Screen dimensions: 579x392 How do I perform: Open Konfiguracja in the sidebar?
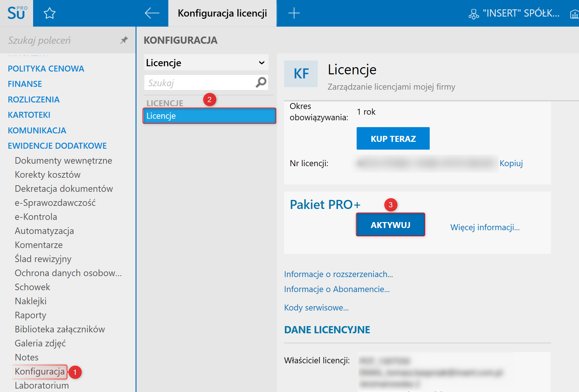pos(40,371)
